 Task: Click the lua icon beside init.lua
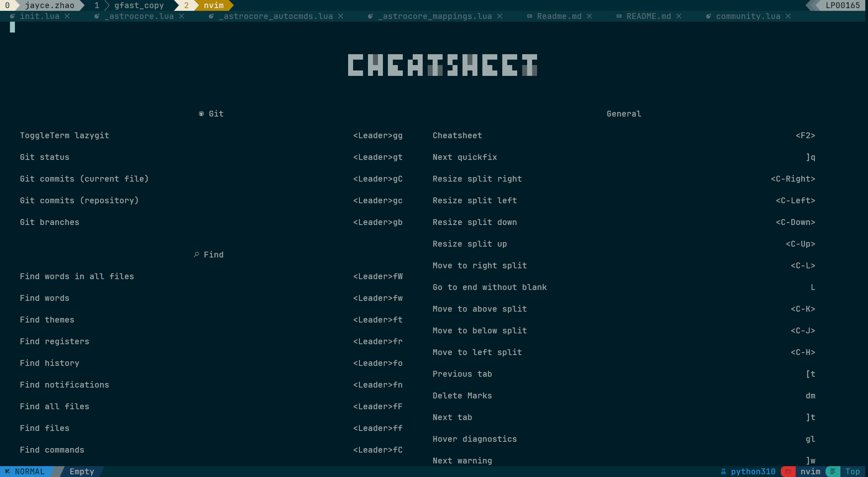click(x=12, y=16)
